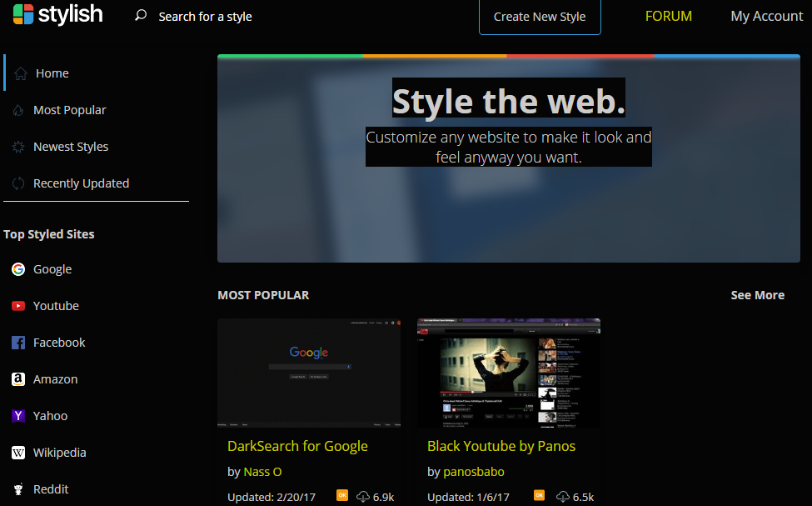
Task: Click the orange badge on Black Youtube card
Action: point(539,495)
